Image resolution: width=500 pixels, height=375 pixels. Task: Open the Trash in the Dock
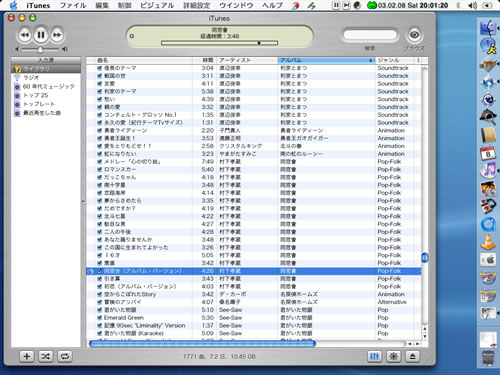click(488, 358)
